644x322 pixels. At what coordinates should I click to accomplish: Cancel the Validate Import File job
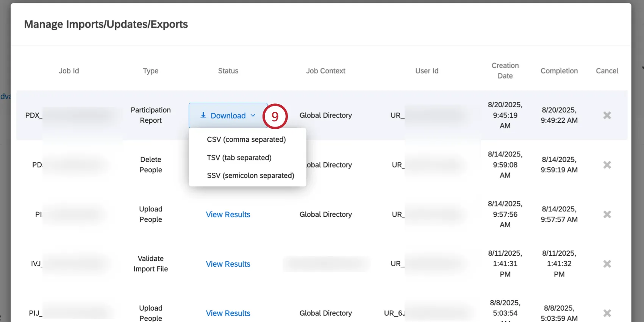click(x=607, y=264)
